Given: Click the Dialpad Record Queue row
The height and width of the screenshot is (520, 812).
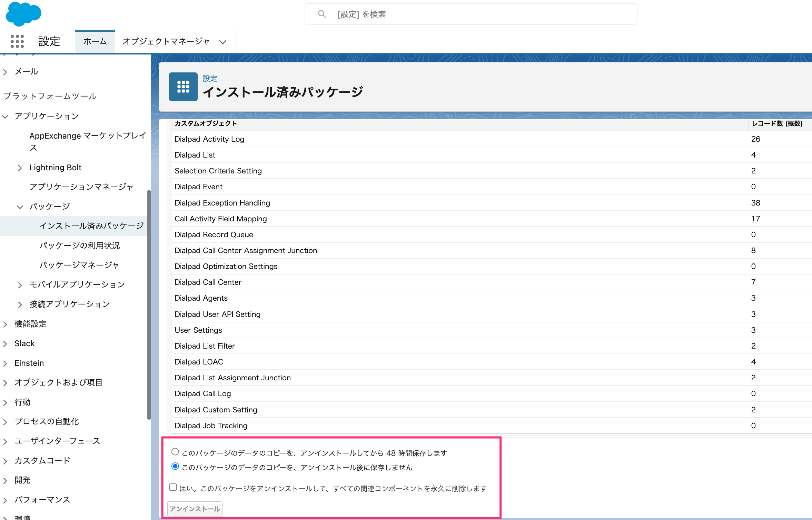Looking at the screenshot, I should tap(491, 234).
